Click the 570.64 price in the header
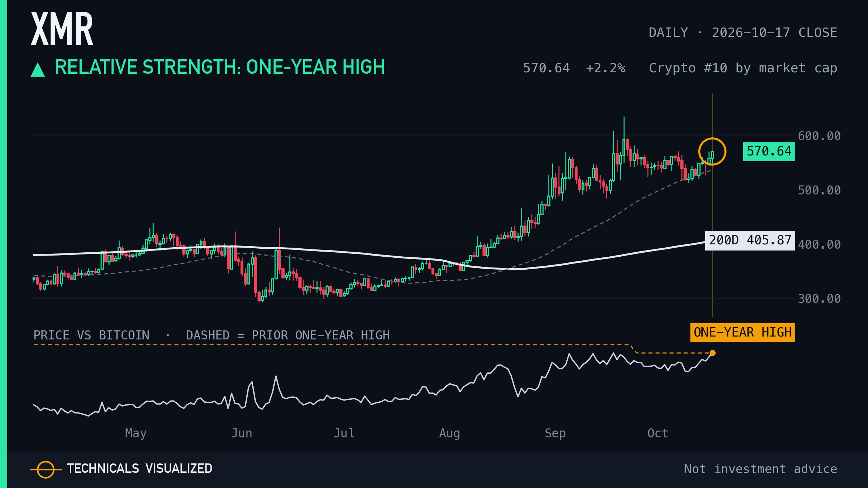 pyautogui.click(x=546, y=68)
